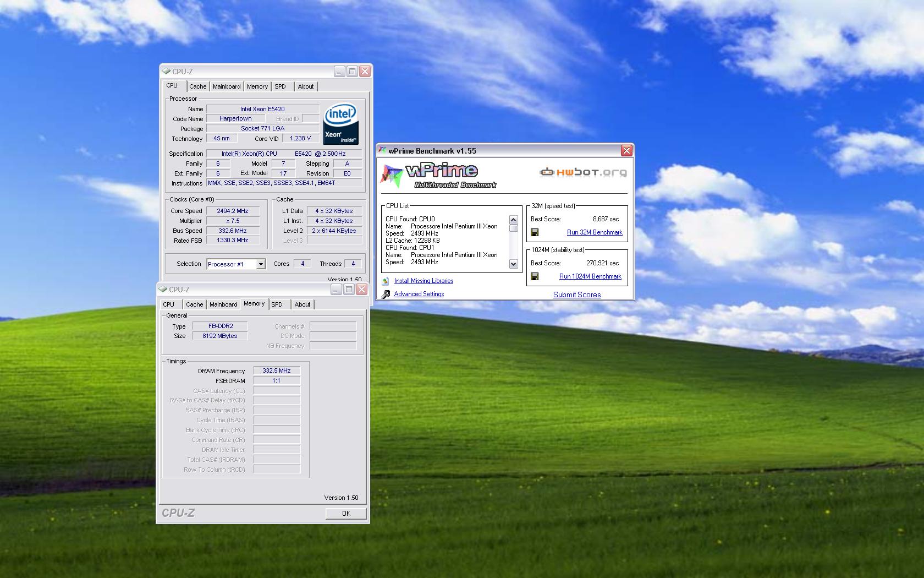
Task: Click Install Missing Libraries link
Action: point(424,281)
